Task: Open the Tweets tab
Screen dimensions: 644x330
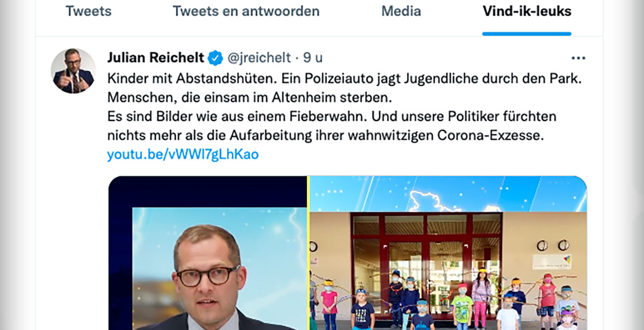Action: click(88, 11)
